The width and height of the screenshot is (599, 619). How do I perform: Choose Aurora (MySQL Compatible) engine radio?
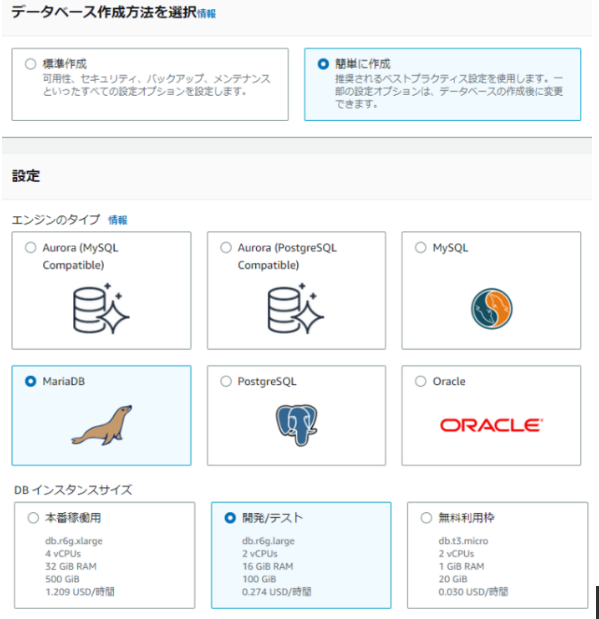tap(30, 248)
